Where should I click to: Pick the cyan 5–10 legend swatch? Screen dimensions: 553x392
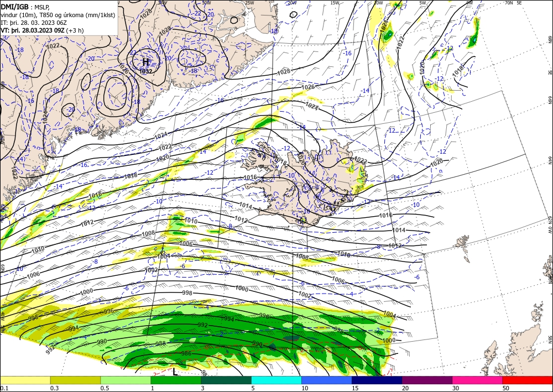(276, 380)
